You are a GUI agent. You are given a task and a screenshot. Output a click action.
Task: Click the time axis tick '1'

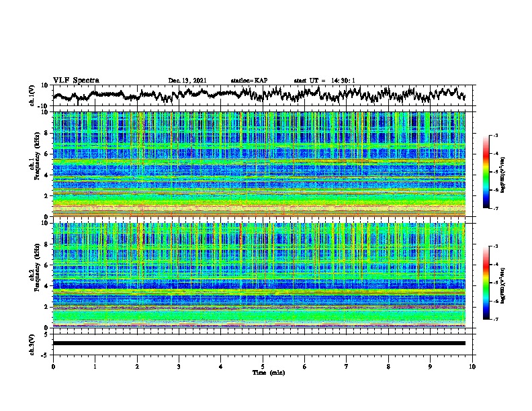coord(95,367)
